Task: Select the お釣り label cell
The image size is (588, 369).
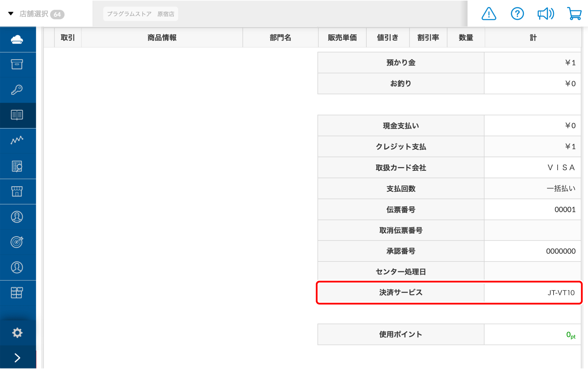Action: tap(401, 83)
